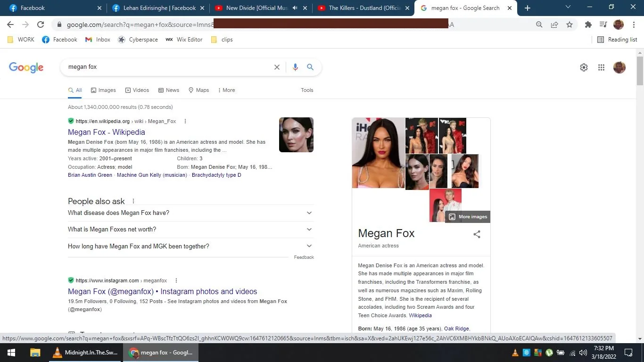Switch to the Videos results tab
The image size is (644, 362).
pyautogui.click(x=137, y=90)
